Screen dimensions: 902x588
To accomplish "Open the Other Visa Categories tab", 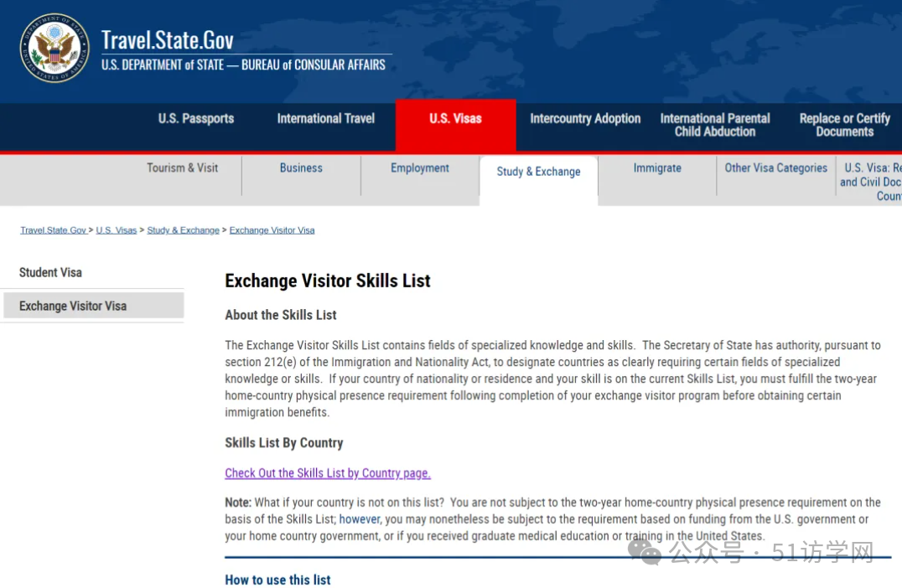I will click(x=776, y=168).
